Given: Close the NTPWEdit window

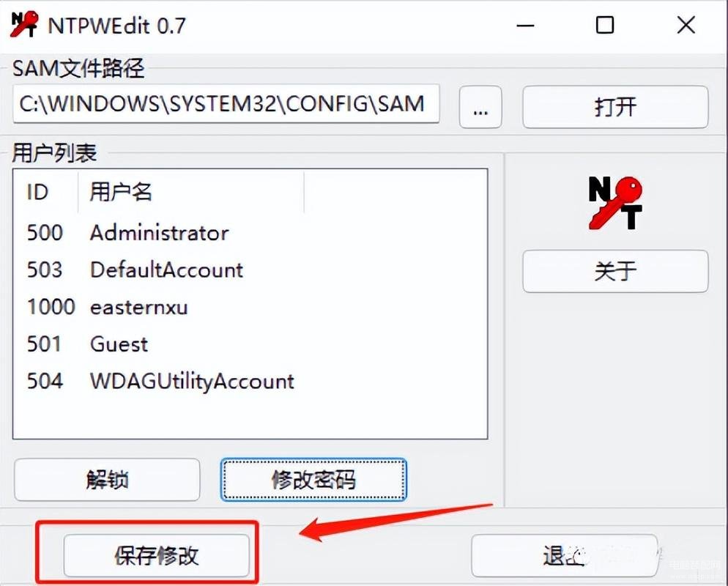Looking at the screenshot, I should click(686, 25).
